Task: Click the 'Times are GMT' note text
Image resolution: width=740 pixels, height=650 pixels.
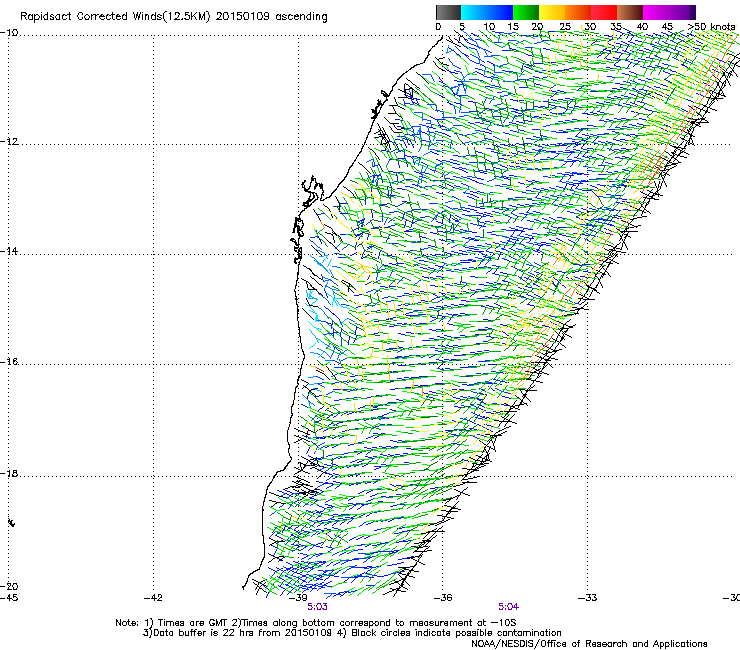Action: pos(192,623)
